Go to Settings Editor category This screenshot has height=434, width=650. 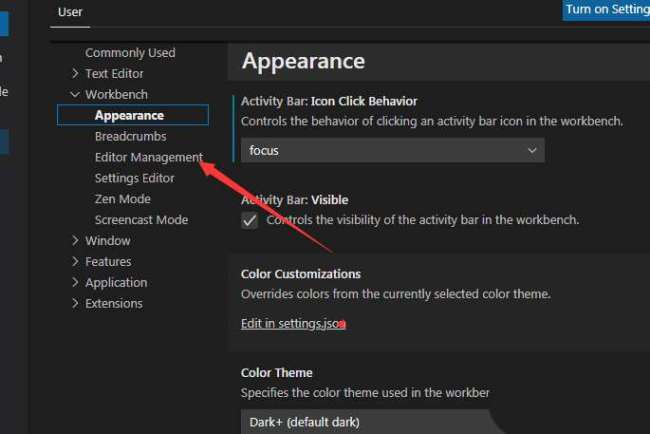134,178
